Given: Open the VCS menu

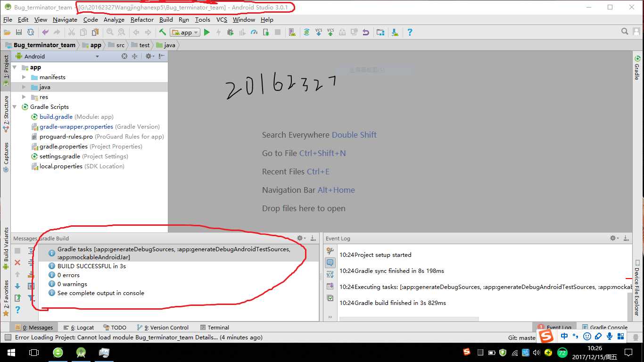Looking at the screenshot, I should pyautogui.click(x=222, y=19).
